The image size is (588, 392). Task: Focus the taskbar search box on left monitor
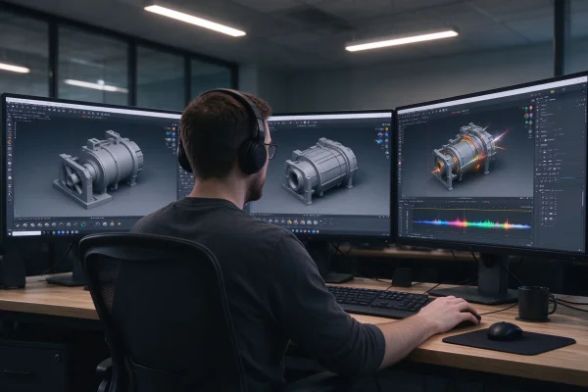pos(26,233)
